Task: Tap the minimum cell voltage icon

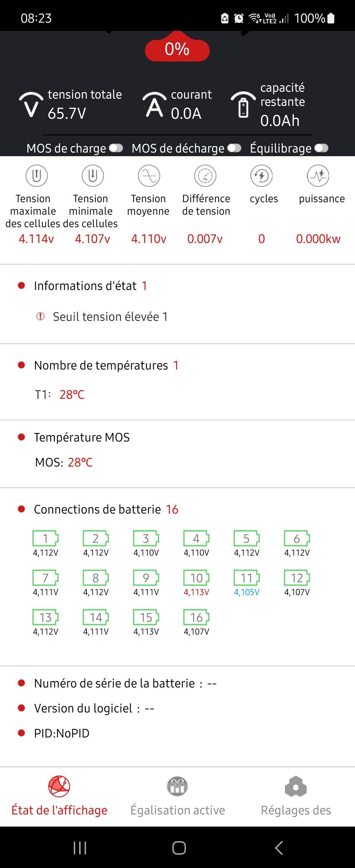Action: coord(93,176)
